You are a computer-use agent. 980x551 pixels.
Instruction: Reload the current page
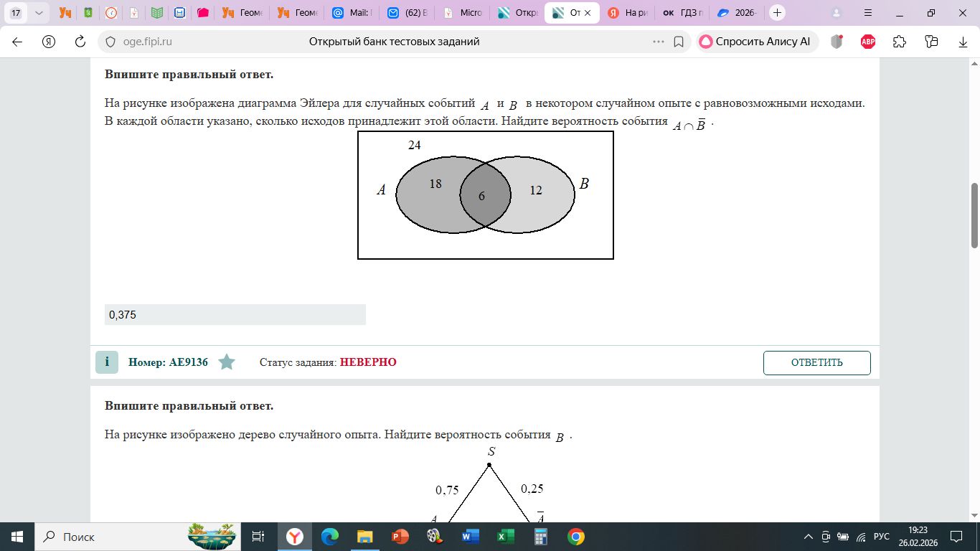(x=80, y=42)
